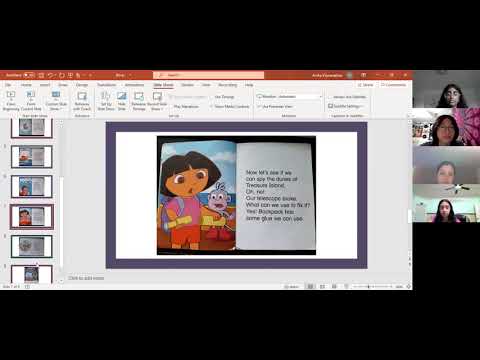
Task: Click to add notes below the slide
Action: point(86,278)
